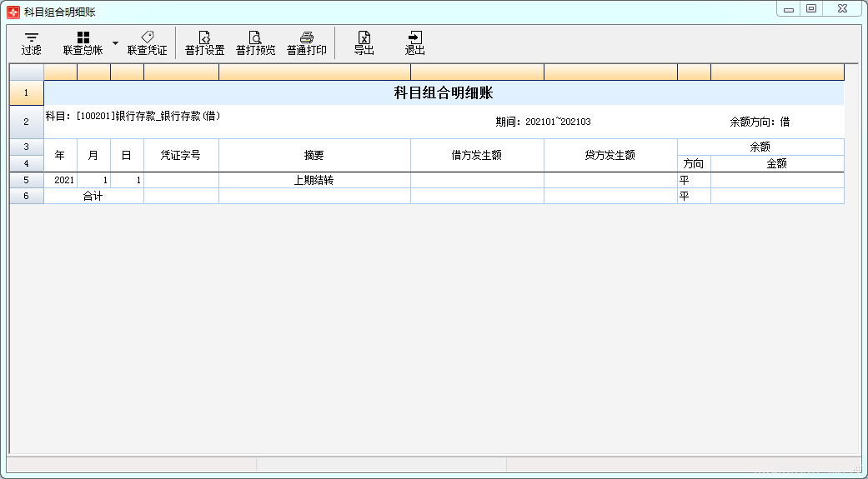
Task: Click 普通打印 printer icon
Action: point(306,42)
